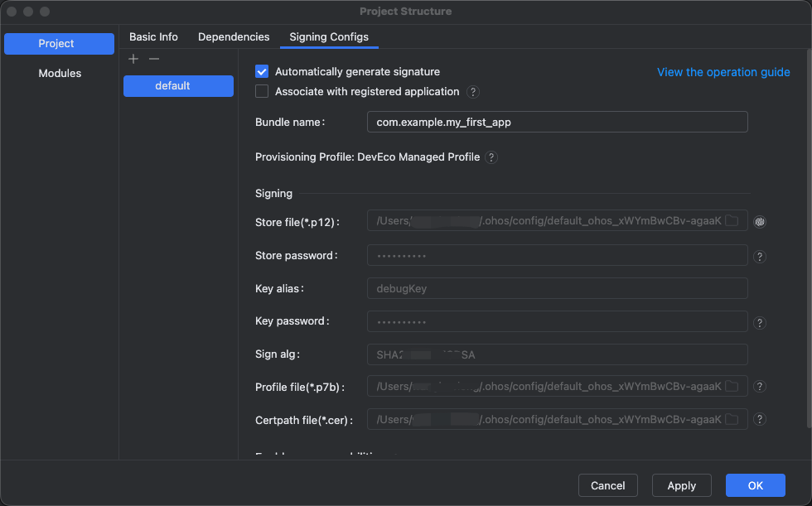Enable Associate with registered application

coord(262,92)
